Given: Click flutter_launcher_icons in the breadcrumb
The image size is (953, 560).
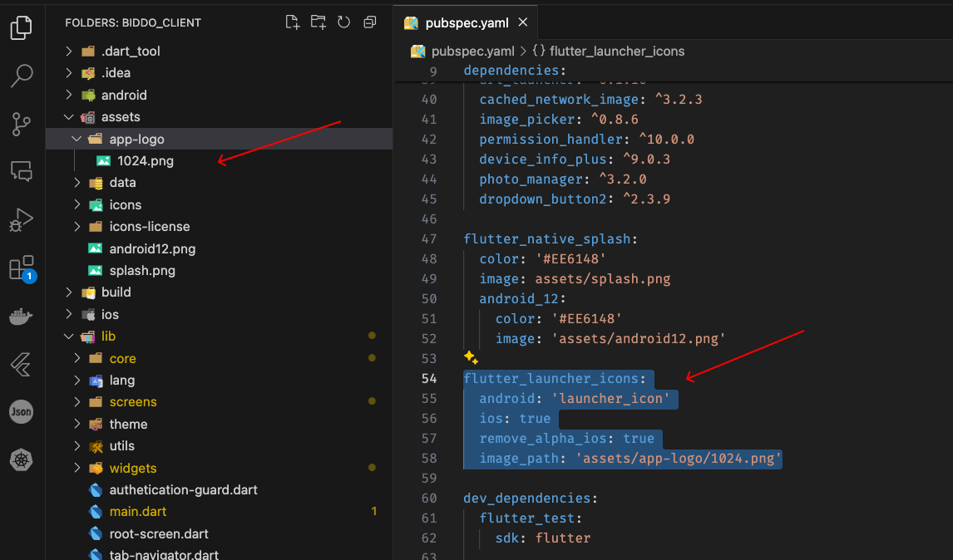Looking at the screenshot, I should tap(616, 51).
